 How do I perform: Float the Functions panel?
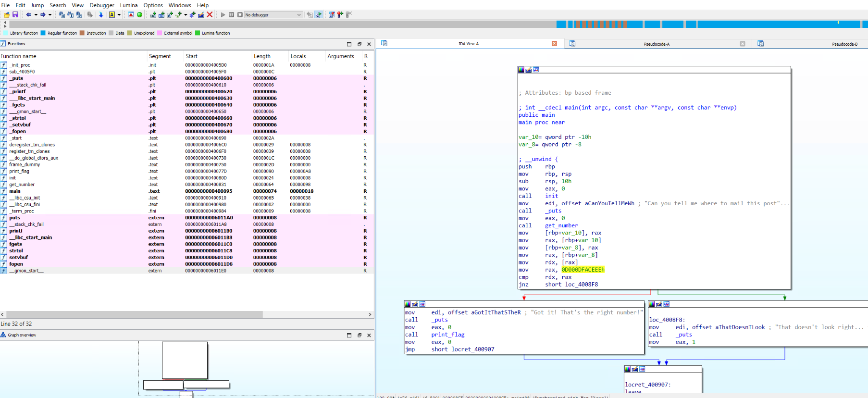pos(359,44)
